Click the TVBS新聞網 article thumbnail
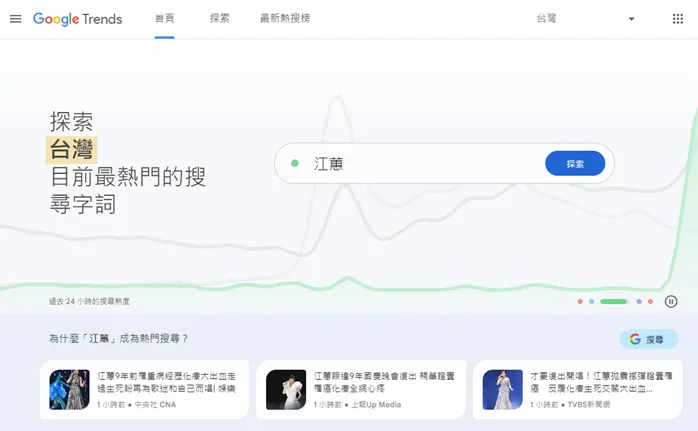 tap(503, 390)
